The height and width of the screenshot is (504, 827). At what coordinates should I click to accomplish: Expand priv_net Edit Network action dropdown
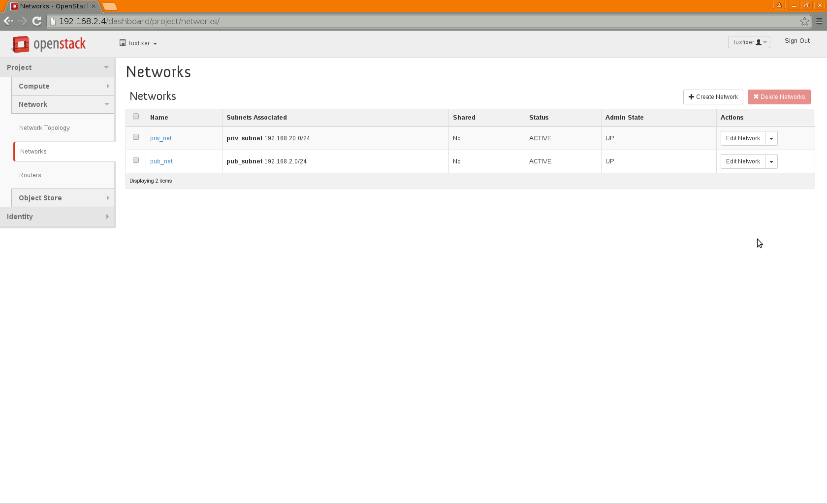coord(771,138)
